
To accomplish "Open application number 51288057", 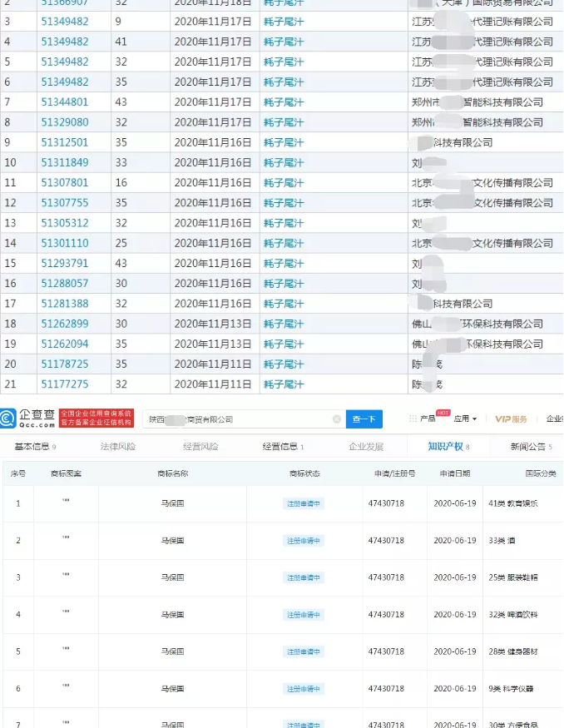I will point(65,283).
